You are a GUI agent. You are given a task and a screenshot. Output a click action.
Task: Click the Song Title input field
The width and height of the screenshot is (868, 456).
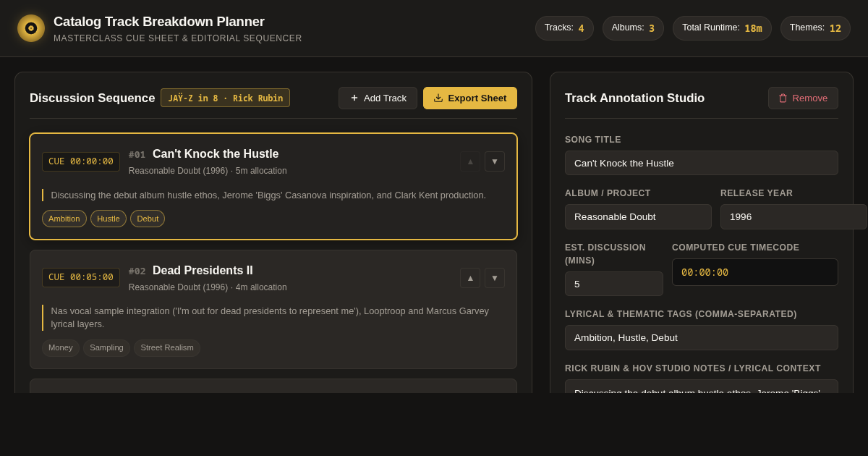point(702,163)
